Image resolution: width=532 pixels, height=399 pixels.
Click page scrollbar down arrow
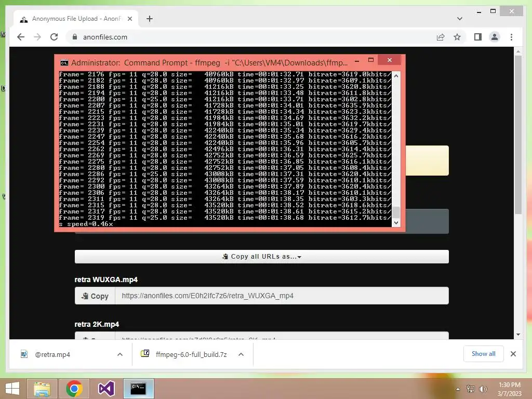point(518,335)
